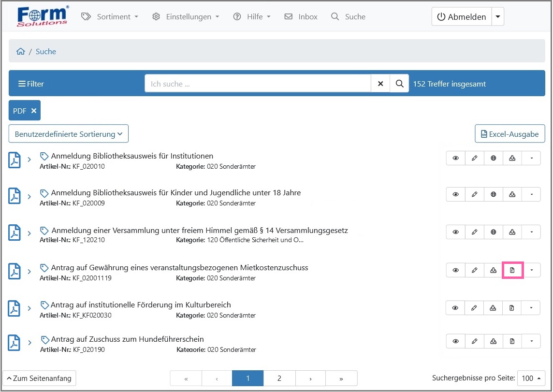The image size is (553, 392).
Task: Open the Einstellungen menu
Action: click(x=186, y=17)
